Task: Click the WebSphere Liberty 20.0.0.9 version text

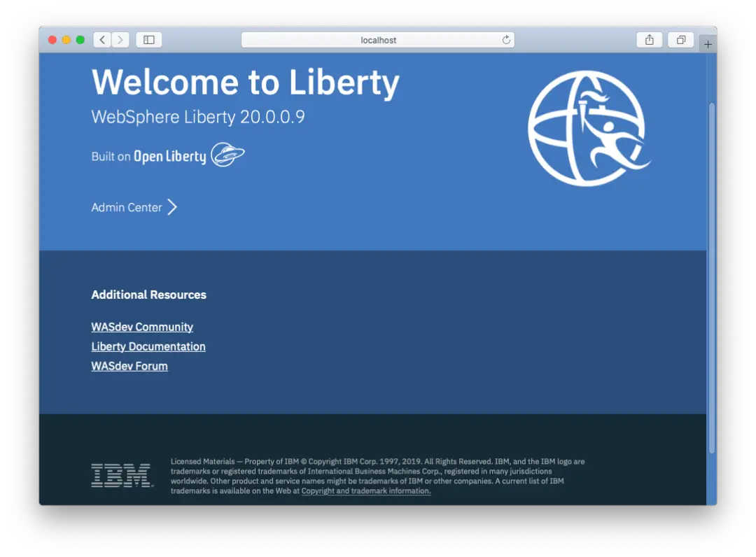Action: point(198,117)
